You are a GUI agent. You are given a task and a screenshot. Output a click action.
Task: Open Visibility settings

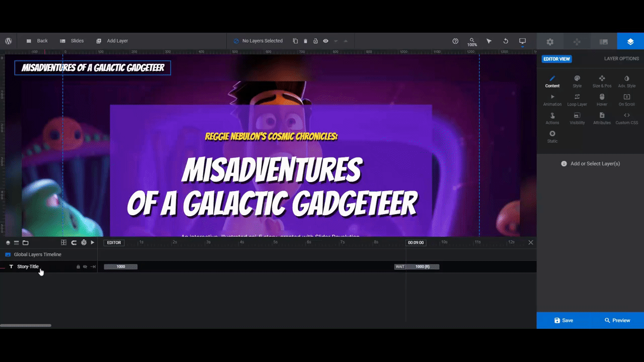tap(577, 119)
